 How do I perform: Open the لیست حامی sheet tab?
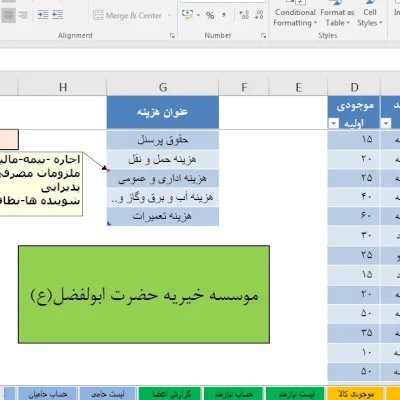pos(108,394)
